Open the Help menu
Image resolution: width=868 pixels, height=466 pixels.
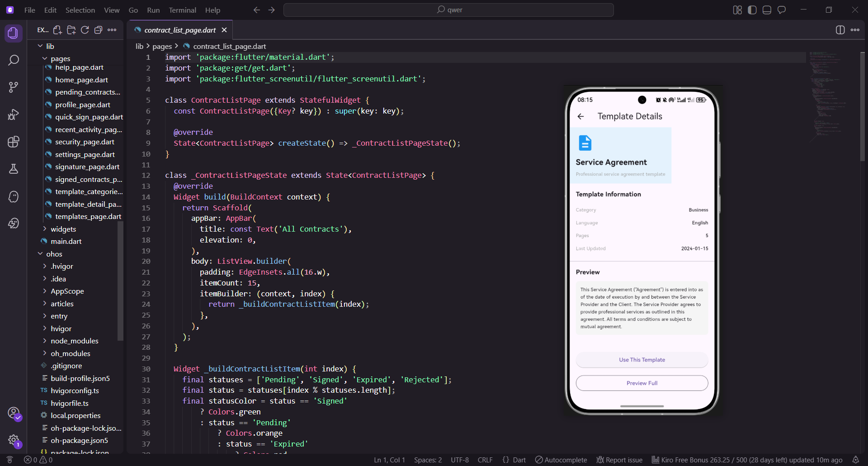click(212, 10)
